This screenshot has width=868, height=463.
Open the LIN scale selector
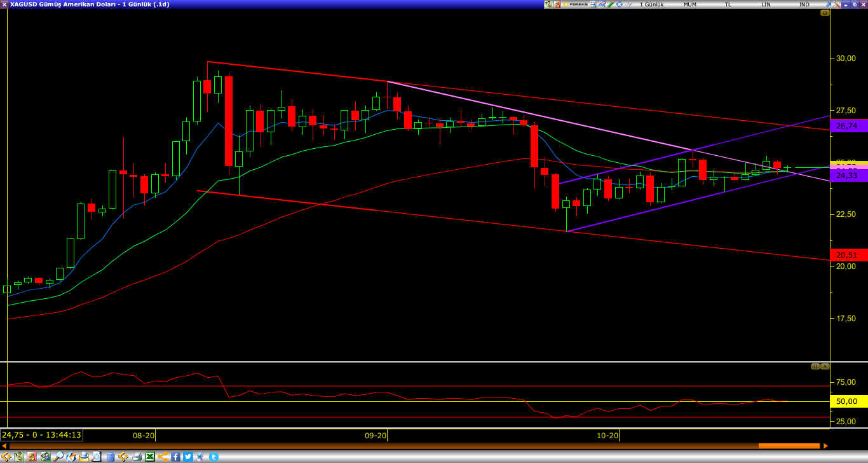pyautogui.click(x=766, y=4)
